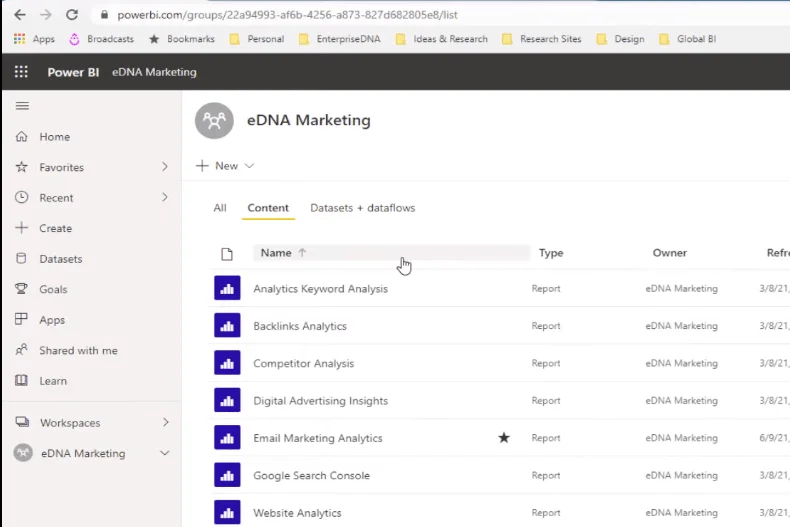Switch to Datasets + dataflows tab

pyautogui.click(x=363, y=208)
